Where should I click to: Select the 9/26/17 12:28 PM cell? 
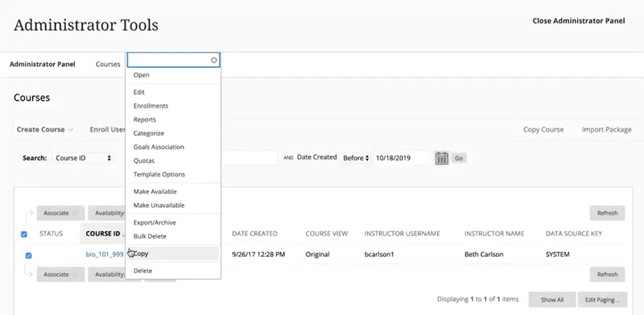[258, 254]
